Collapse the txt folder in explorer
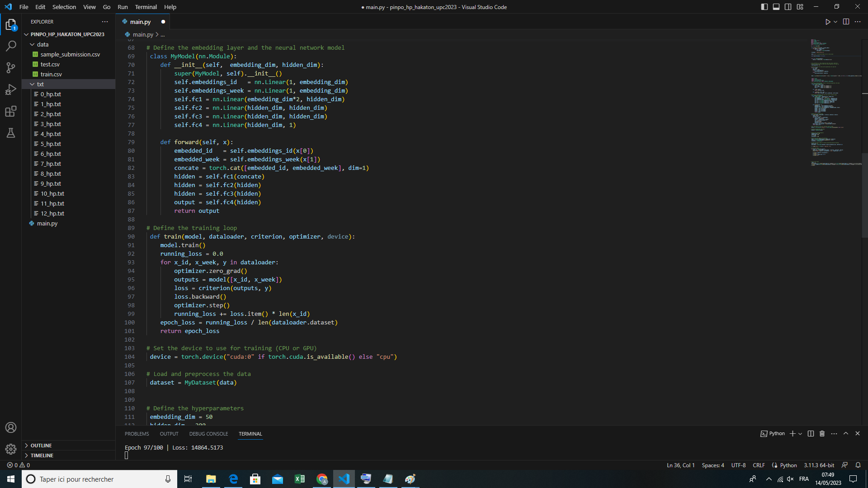 (x=40, y=84)
